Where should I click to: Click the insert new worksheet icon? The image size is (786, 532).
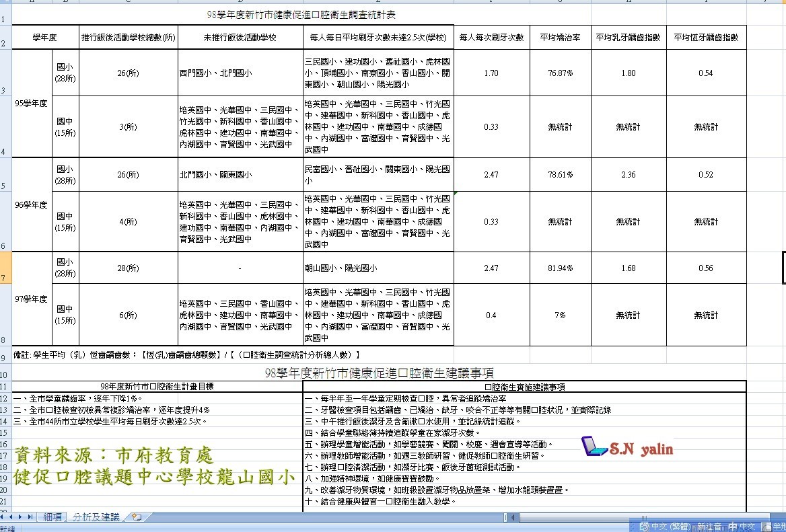coord(137,517)
